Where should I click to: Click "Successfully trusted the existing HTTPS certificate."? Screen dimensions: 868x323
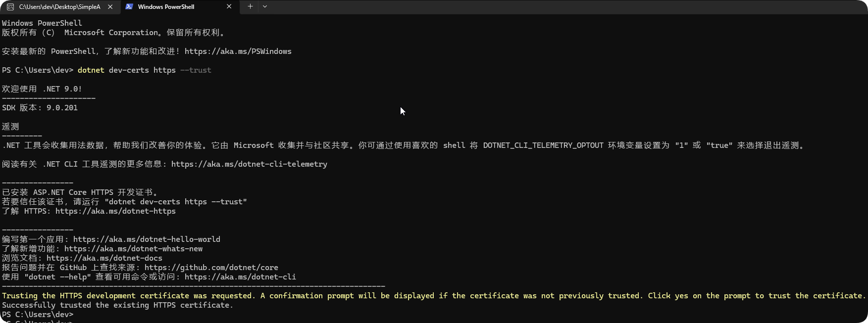point(117,305)
